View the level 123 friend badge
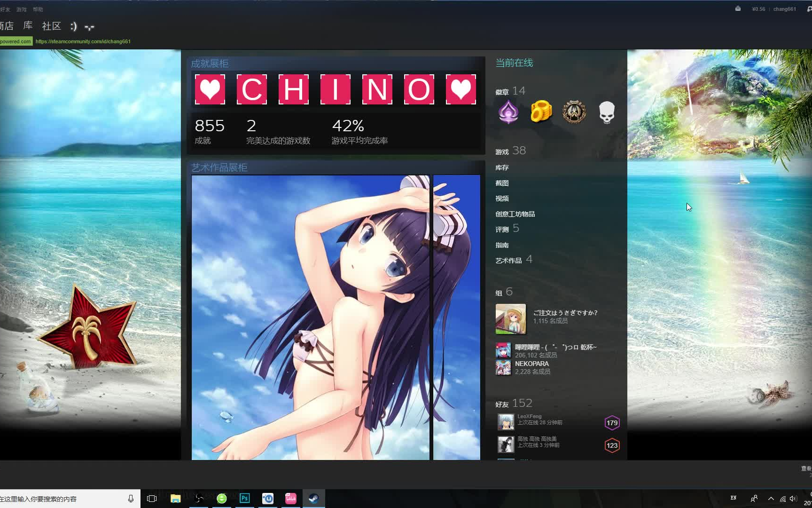The height and width of the screenshot is (508, 812). point(612,445)
